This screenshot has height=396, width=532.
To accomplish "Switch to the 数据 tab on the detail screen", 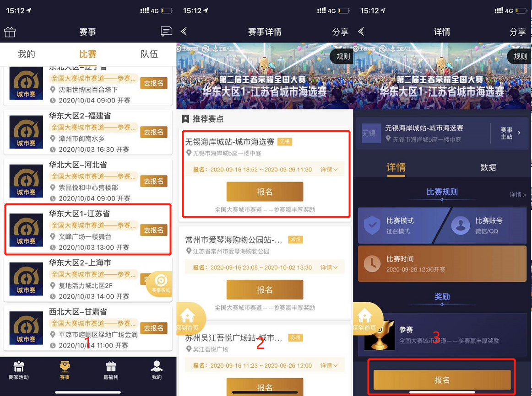I will click(x=488, y=167).
